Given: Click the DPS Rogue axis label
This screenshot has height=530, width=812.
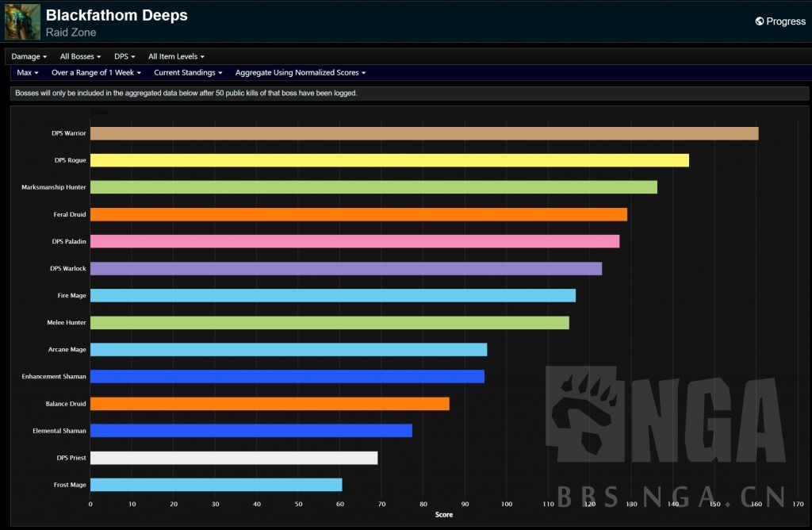Looking at the screenshot, I should [71, 160].
